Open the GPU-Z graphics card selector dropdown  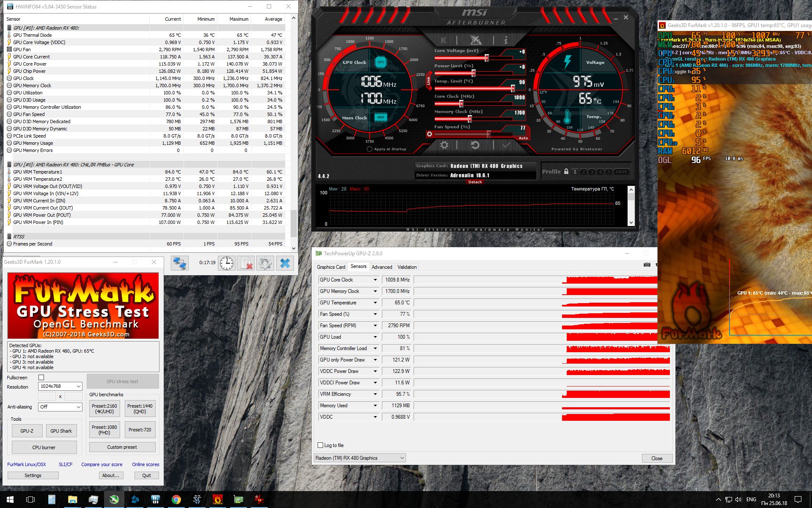[359, 458]
